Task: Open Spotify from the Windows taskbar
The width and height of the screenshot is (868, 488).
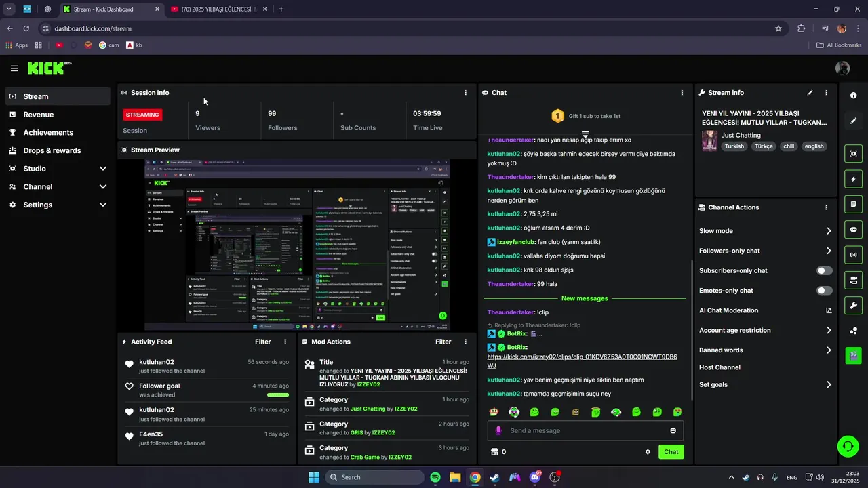Action: (x=435, y=477)
